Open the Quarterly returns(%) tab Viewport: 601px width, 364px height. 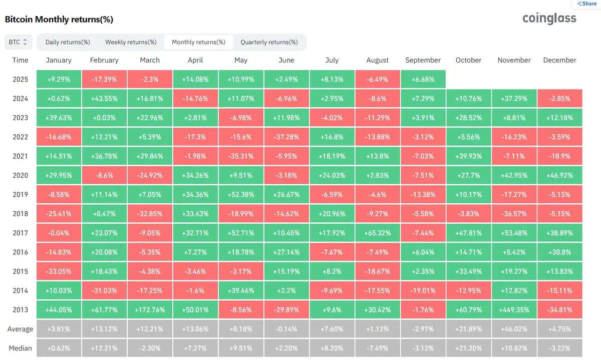pyautogui.click(x=269, y=42)
